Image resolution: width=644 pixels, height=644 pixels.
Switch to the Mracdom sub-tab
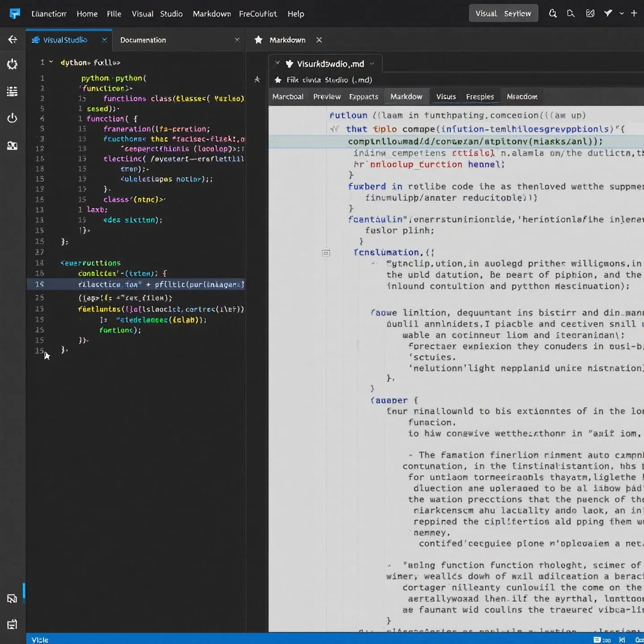tap(522, 97)
